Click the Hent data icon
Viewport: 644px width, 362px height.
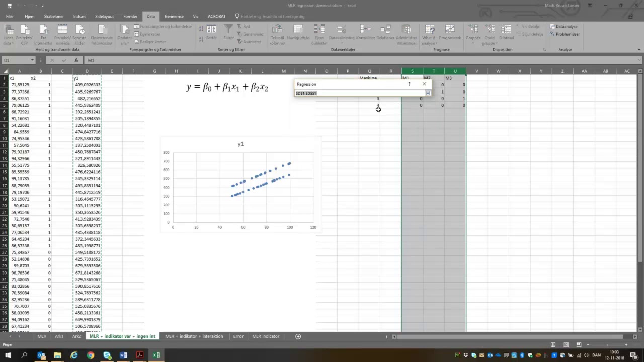(x=8, y=30)
